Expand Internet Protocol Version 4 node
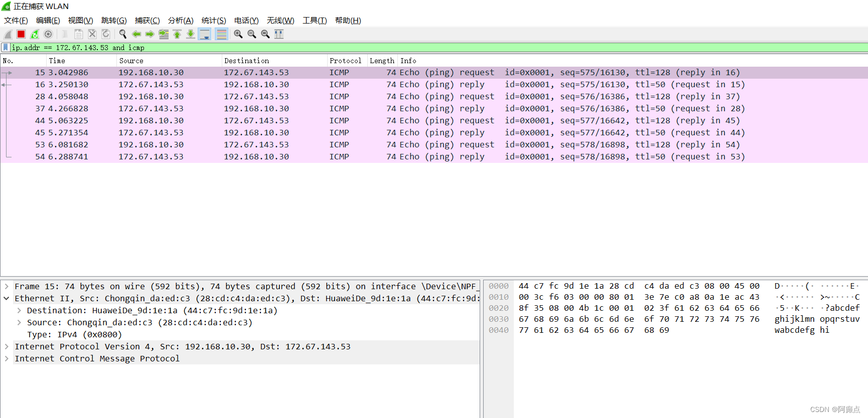 7,346
